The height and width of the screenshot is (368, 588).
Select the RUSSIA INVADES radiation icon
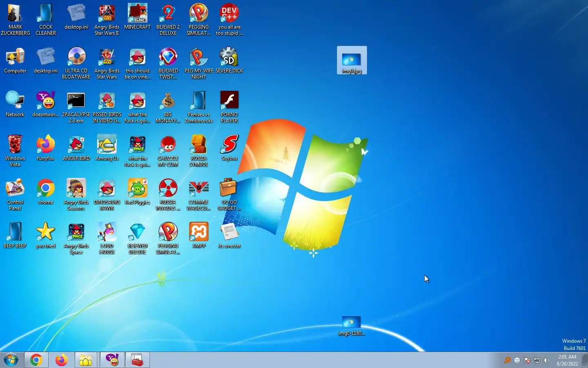168,195
